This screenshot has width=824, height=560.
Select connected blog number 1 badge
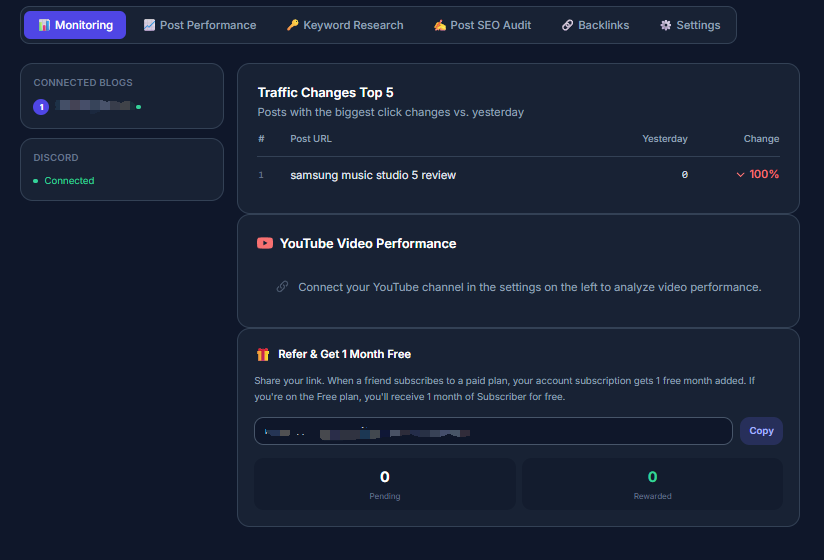(41, 107)
